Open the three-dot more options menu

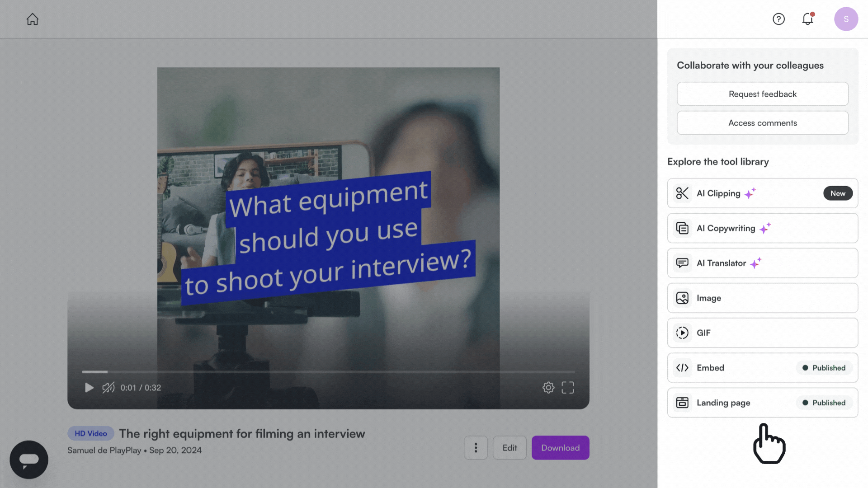[x=476, y=448]
